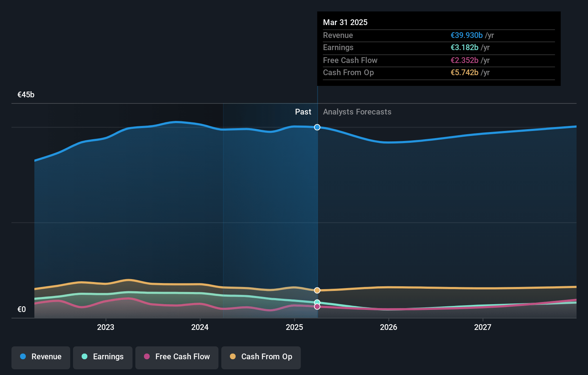Click the Free Cash Flow tooltip row label
Viewport: 588px width, 375px height.
click(350, 60)
